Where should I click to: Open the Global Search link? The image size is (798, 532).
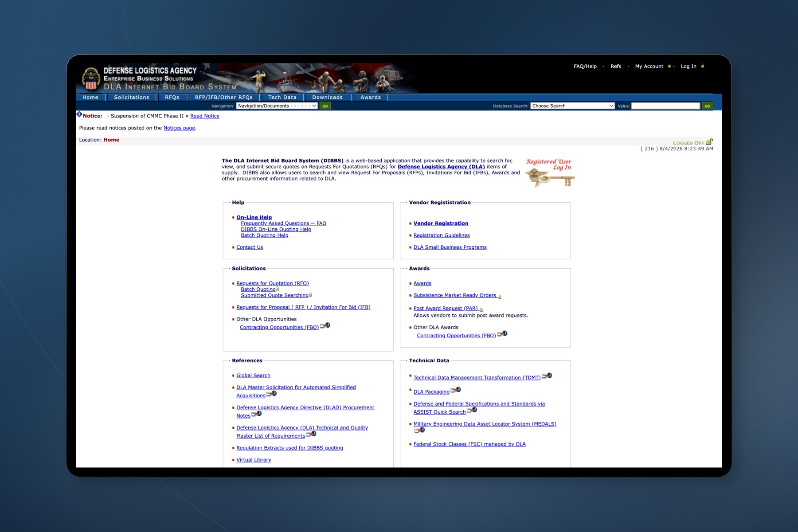point(253,376)
